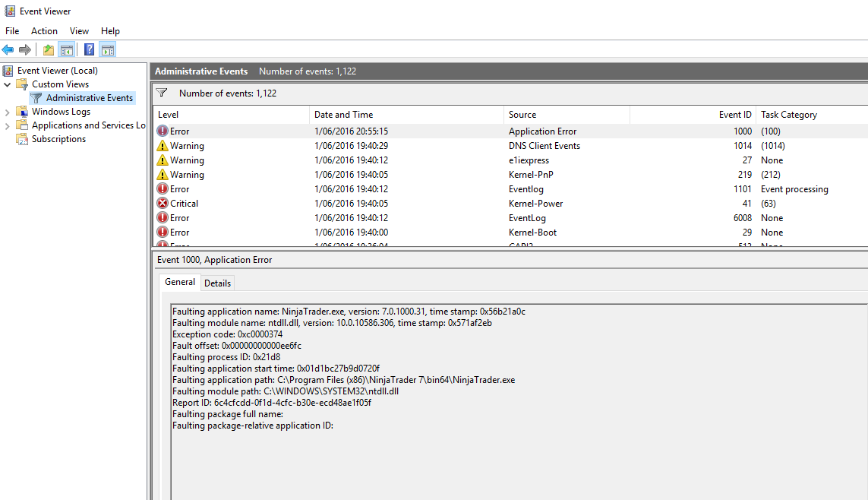The height and width of the screenshot is (500, 868).
Task: Switch to the General tab
Action: tap(180, 282)
